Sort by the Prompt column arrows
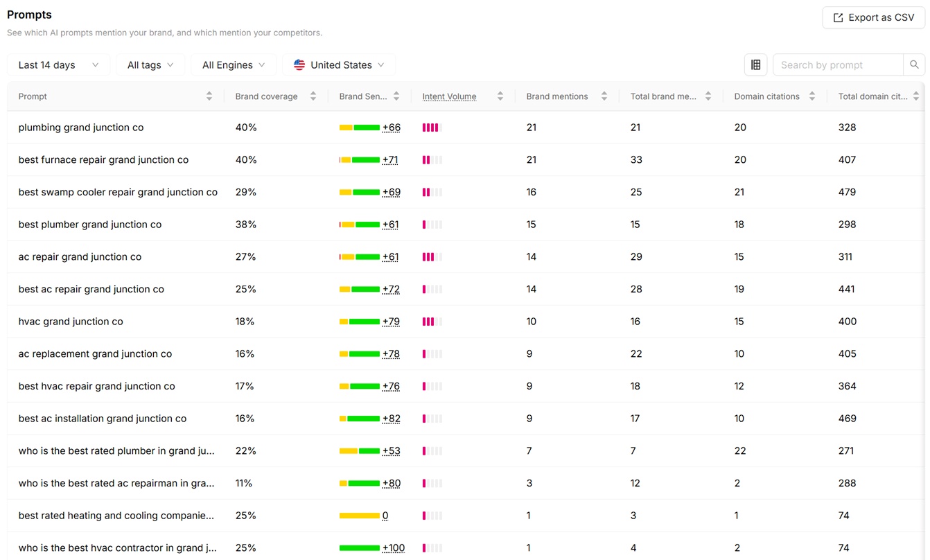930x560 pixels. [x=209, y=96]
